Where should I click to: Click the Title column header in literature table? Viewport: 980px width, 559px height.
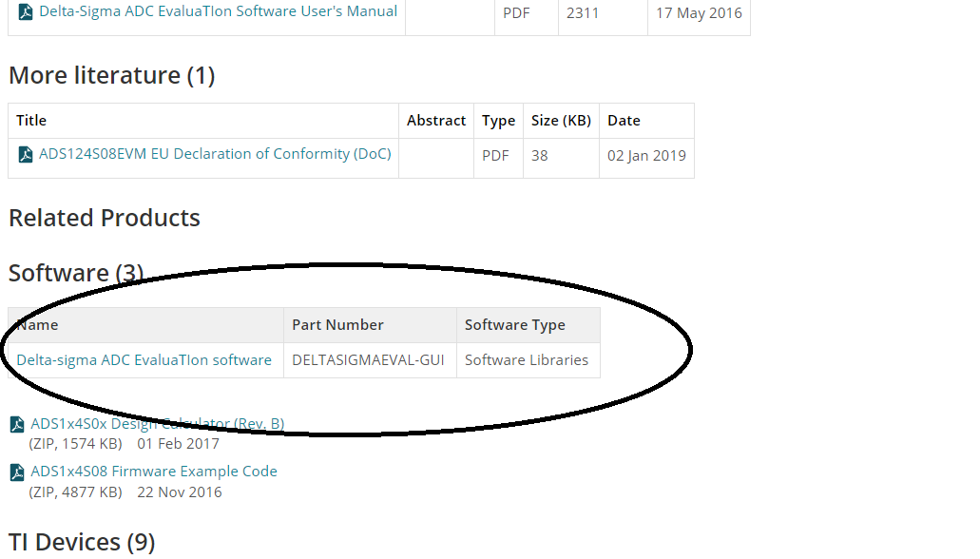click(x=203, y=121)
